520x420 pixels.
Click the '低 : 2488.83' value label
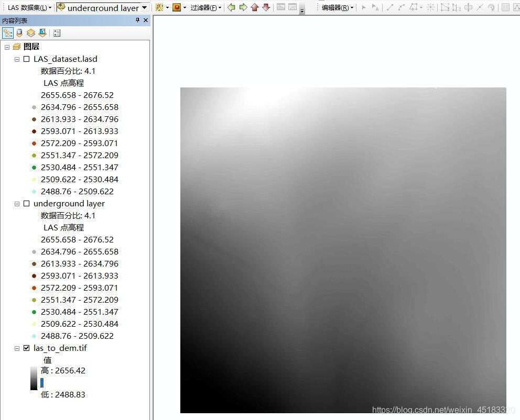coord(63,394)
